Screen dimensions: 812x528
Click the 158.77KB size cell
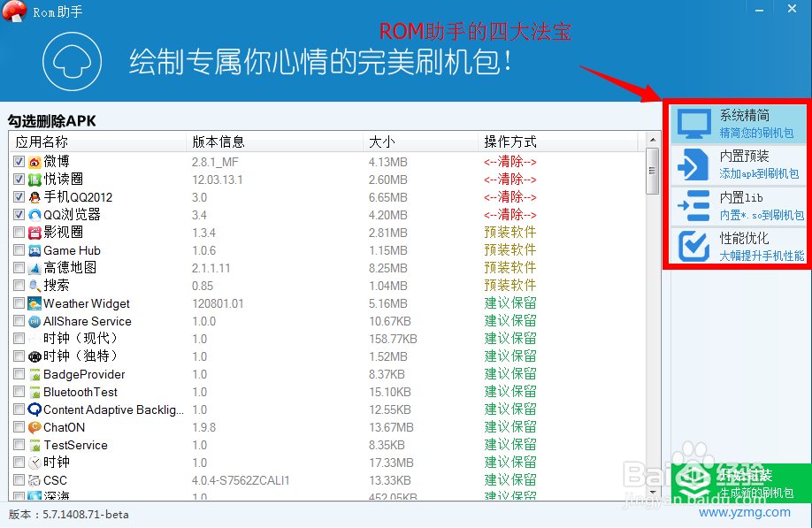[x=393, y=339]
